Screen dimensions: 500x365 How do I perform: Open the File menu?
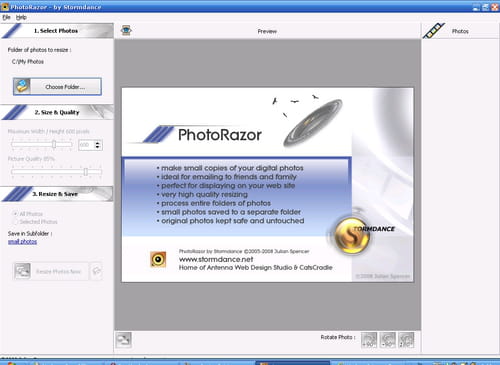6,17
